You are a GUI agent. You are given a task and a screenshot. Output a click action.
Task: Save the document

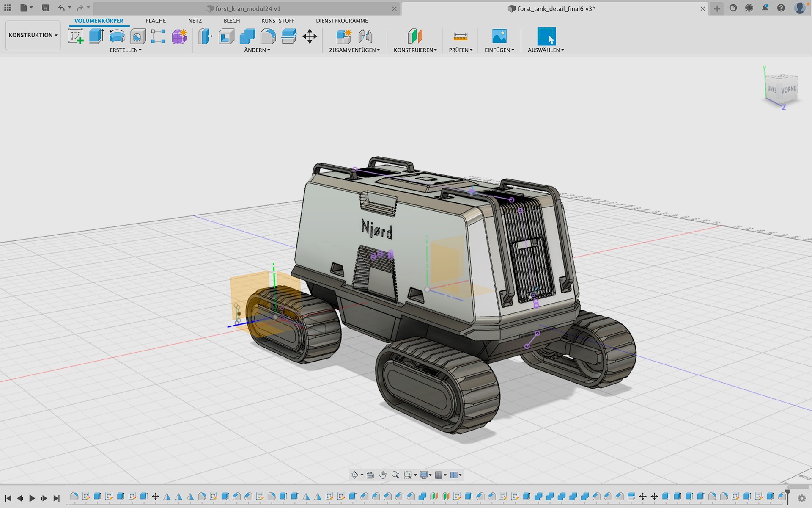coord(45,8)
